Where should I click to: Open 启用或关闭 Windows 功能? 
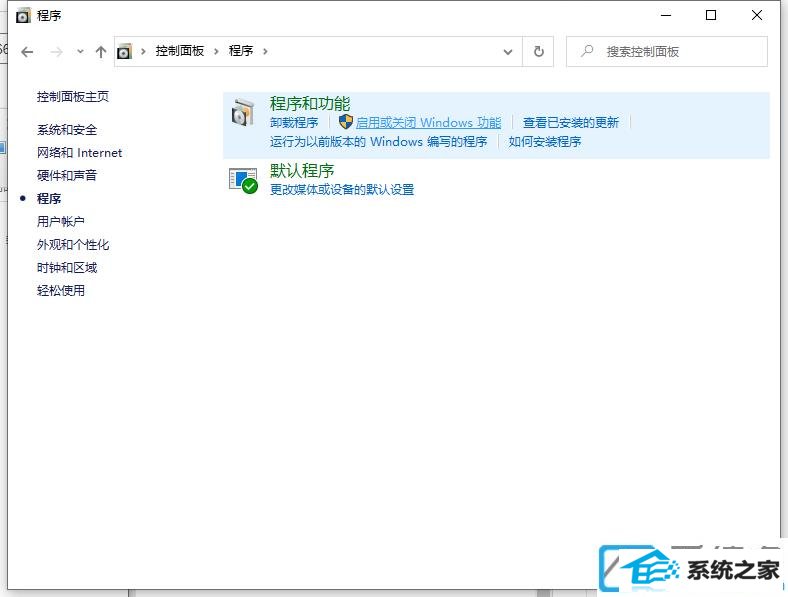428,123
